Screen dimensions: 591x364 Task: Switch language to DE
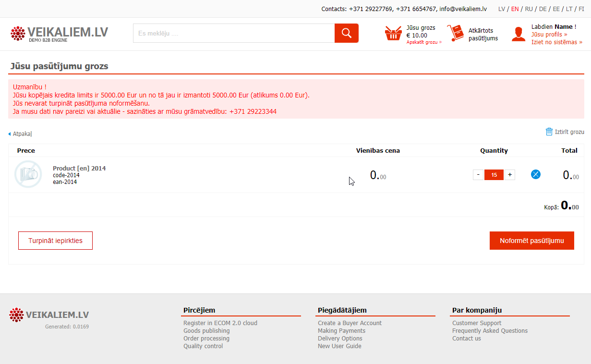click(543, 9)
